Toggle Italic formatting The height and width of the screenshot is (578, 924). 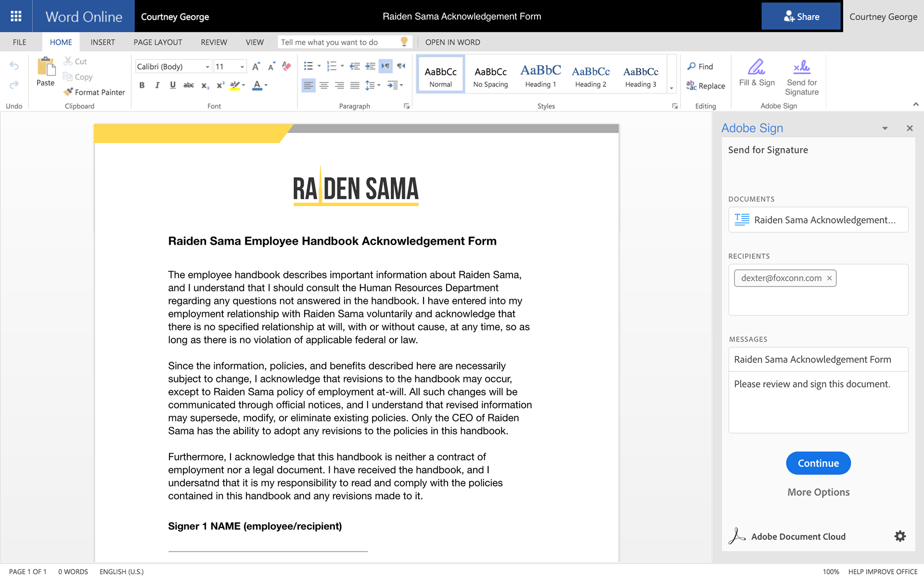157,85
